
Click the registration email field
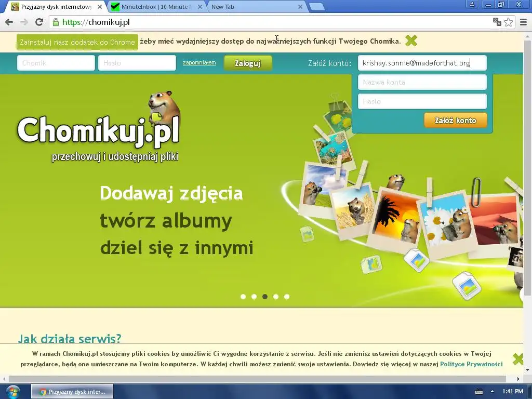[422, 63]
